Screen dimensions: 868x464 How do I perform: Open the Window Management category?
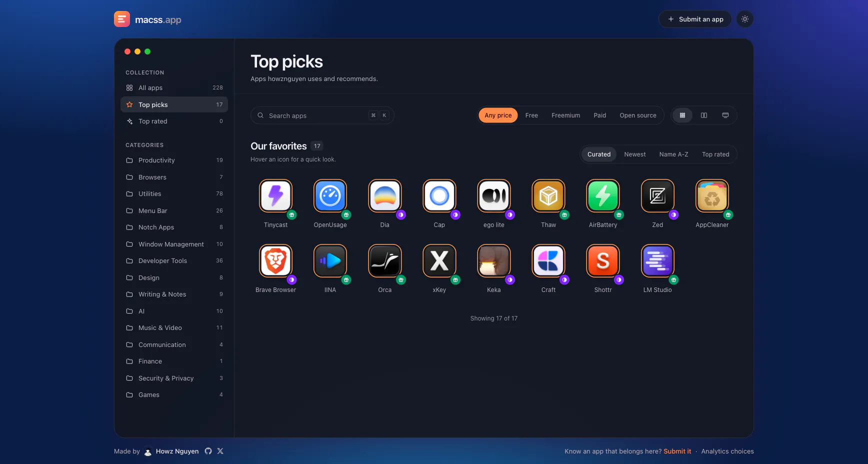(174, 244)
